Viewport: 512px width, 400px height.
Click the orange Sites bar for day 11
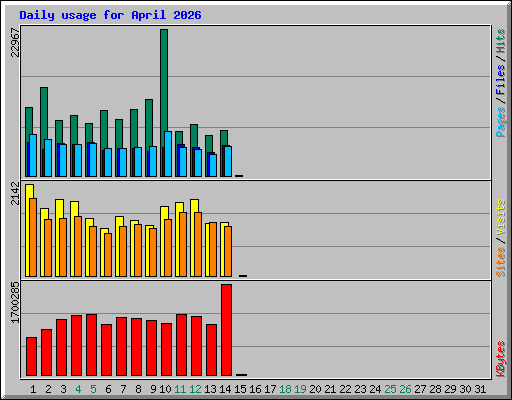click(183, 244)
